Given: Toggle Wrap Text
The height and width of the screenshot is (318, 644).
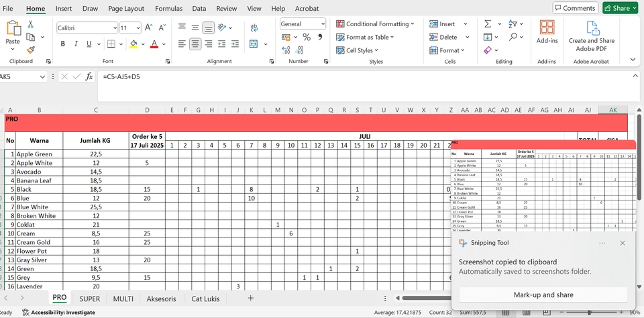Looking at the screenshot, I should point(254,28).
